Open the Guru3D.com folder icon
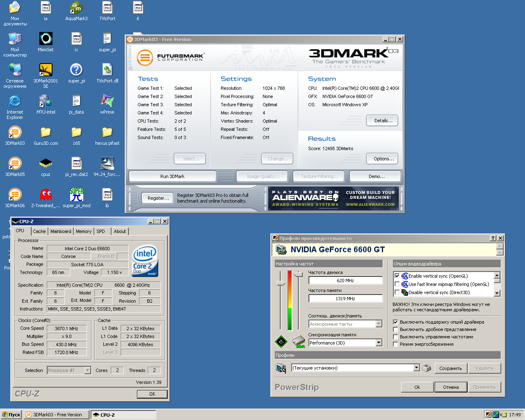This screenshot has height=420, width=525. point(46,136)
